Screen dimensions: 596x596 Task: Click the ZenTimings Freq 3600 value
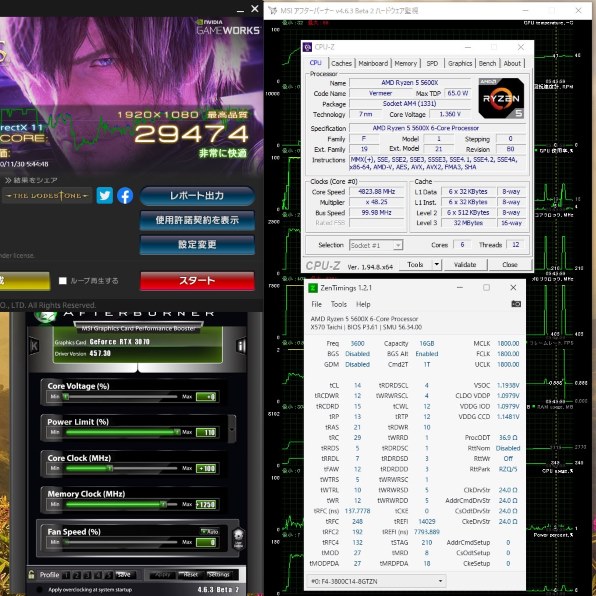coord(357,344)
